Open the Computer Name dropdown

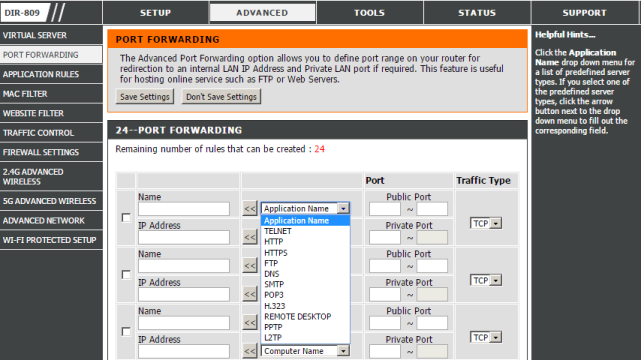pos(343,351)
